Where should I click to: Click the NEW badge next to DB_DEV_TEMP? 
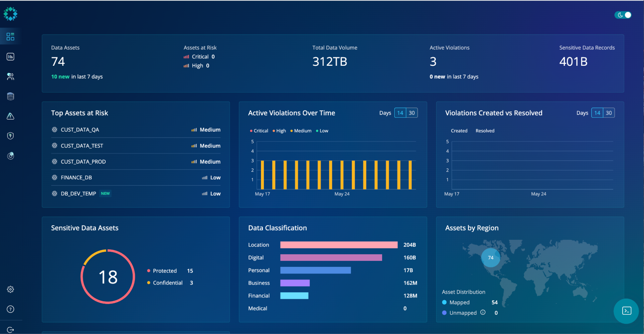pyautogui.click(x=105, y=193)
